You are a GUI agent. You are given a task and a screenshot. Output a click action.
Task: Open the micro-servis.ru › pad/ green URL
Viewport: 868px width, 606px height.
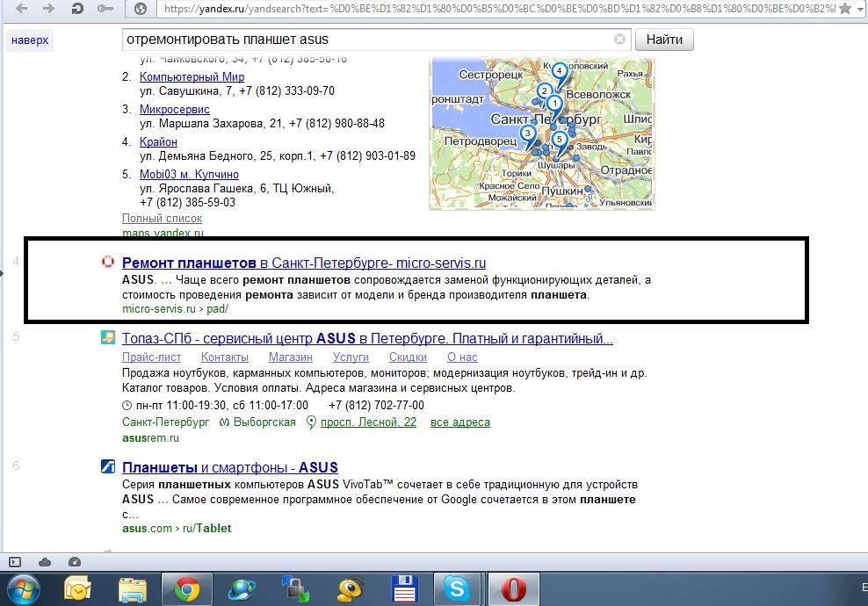point(175,309)
